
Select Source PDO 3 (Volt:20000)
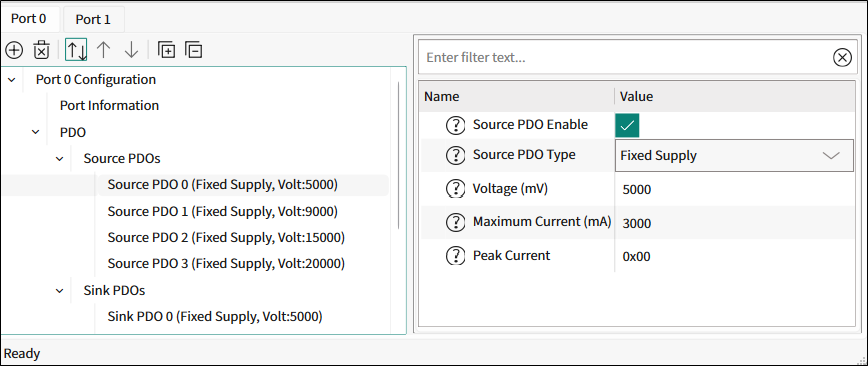(x=226, y=264)
